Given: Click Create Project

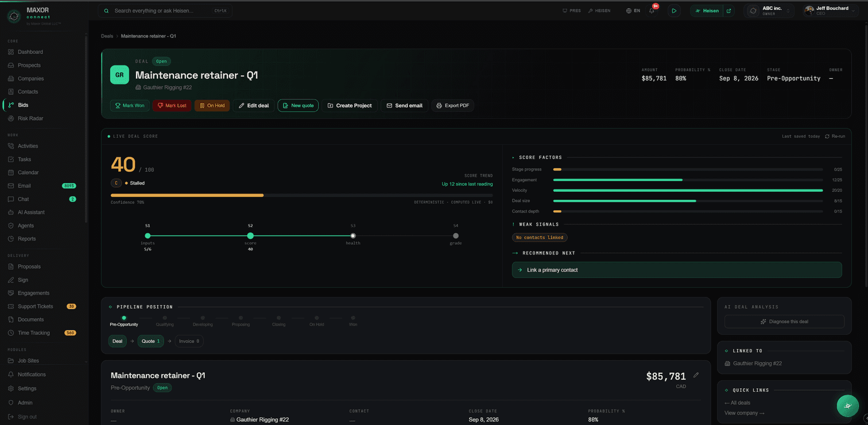Looking at the screenshot, I should click(x=350, y=106).
